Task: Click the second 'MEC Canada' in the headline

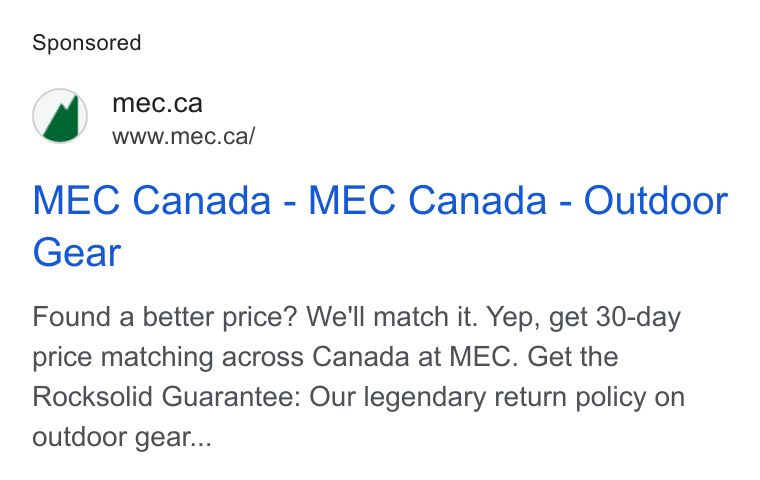Action: pyautogui.click(x=428, y=200)
